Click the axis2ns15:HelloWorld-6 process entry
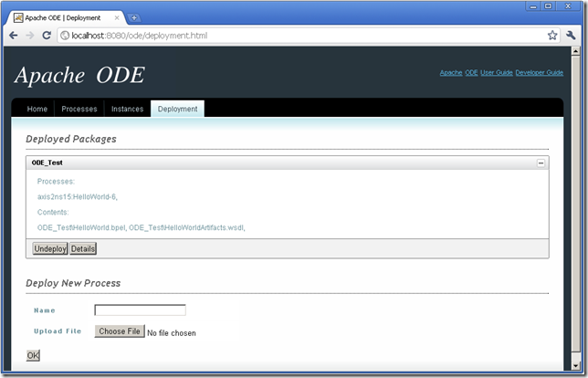Image resolution: width=588 pixels, height=378 pixels. (x=78, y=196)
